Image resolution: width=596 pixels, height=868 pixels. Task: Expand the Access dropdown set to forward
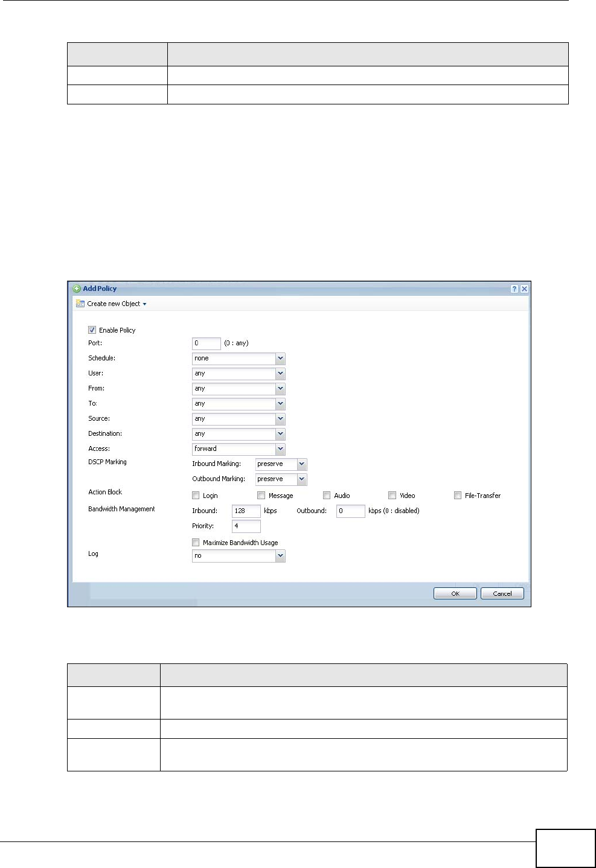[280, 449]
